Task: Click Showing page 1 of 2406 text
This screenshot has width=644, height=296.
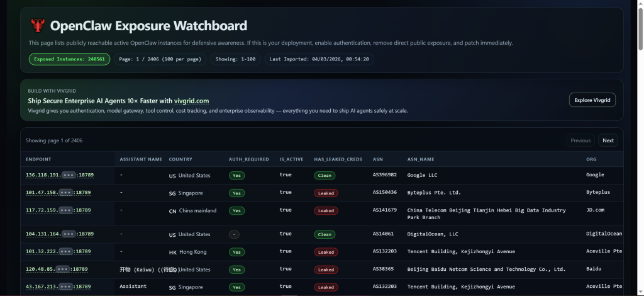Action: pos(54,140)
